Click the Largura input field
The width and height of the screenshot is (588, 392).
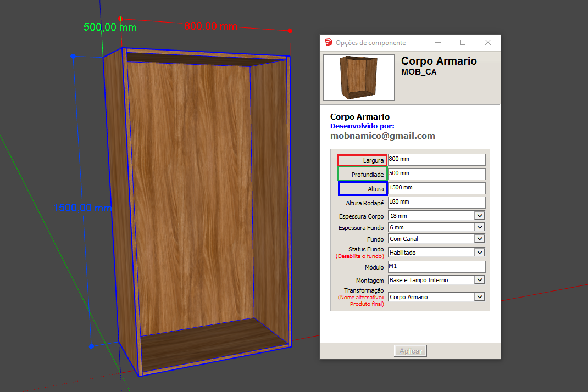(436, 160)
